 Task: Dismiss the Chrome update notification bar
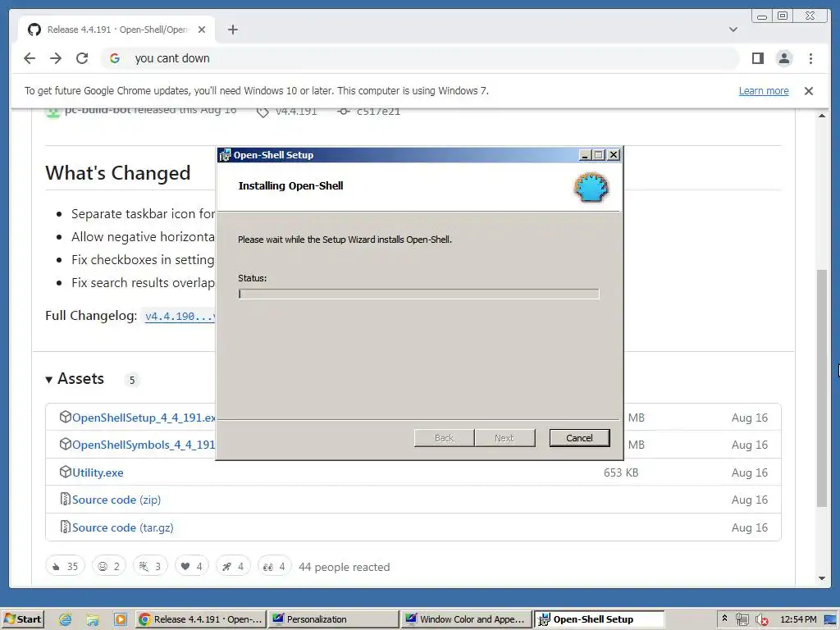pos(809,91)
